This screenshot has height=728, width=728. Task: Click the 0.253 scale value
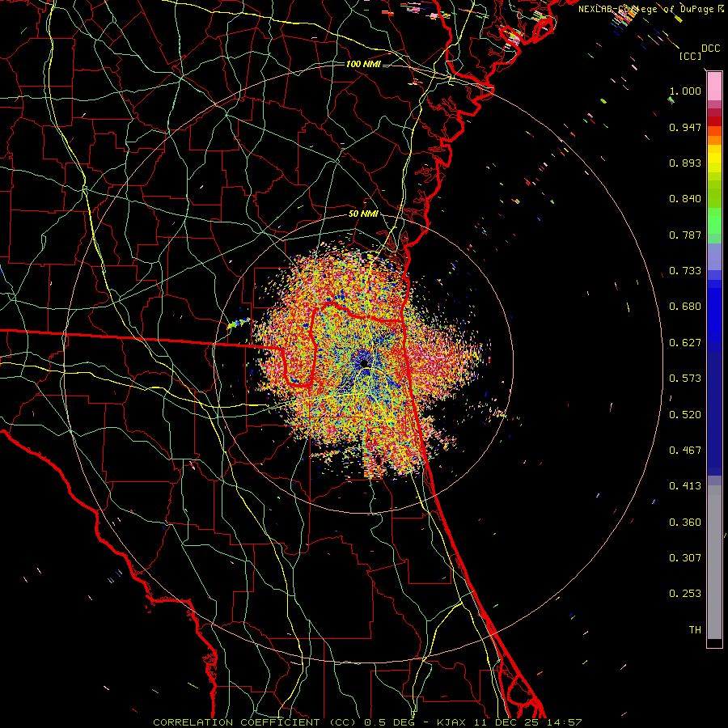685,594
